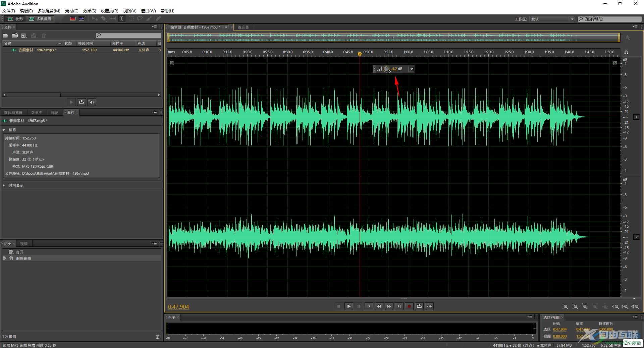The height and width of the screenshot is (348, 644).
Task: Open the Editor panel options menu
Action: [x=635, y=27]
